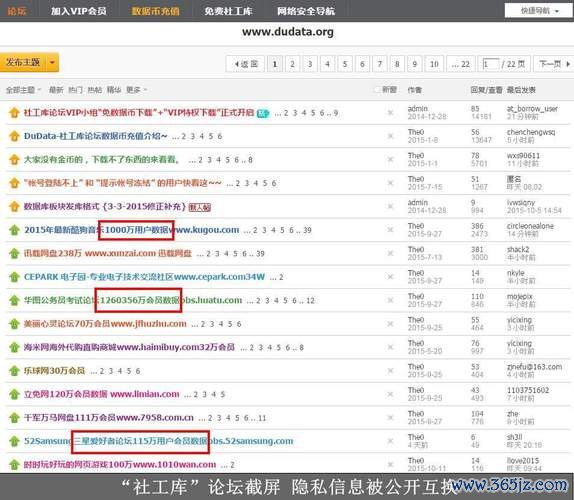Open the 数据币充值 nav tab
The height and width of the screenshot is (500, 574).
point(156,11)
